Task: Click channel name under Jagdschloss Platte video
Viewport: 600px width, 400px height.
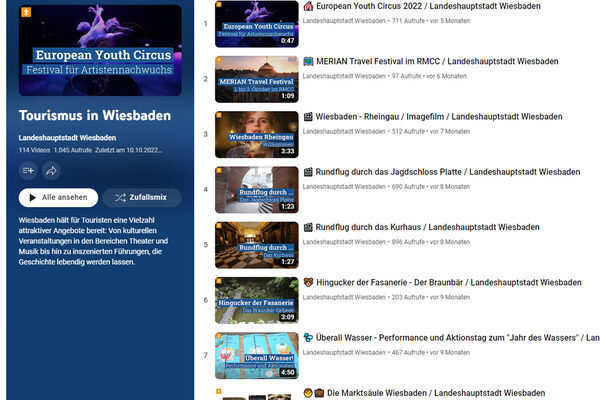Action: [x=344, y=187]
